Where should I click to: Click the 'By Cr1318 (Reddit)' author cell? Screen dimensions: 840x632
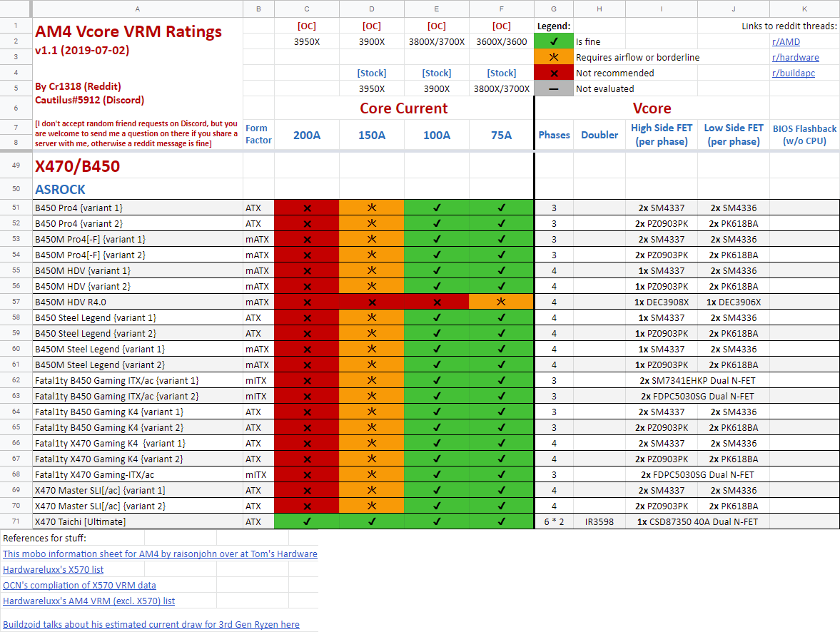[79, 86]
